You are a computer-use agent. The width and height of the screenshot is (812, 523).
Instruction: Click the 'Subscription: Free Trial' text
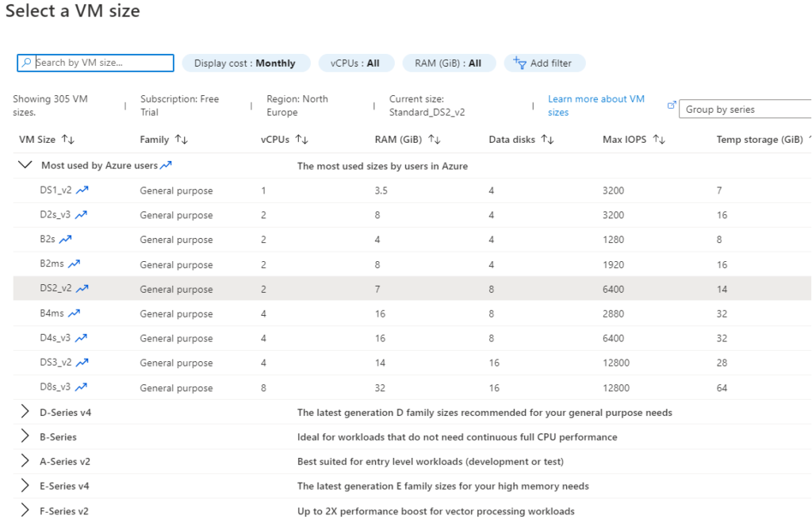pos(180,106)
